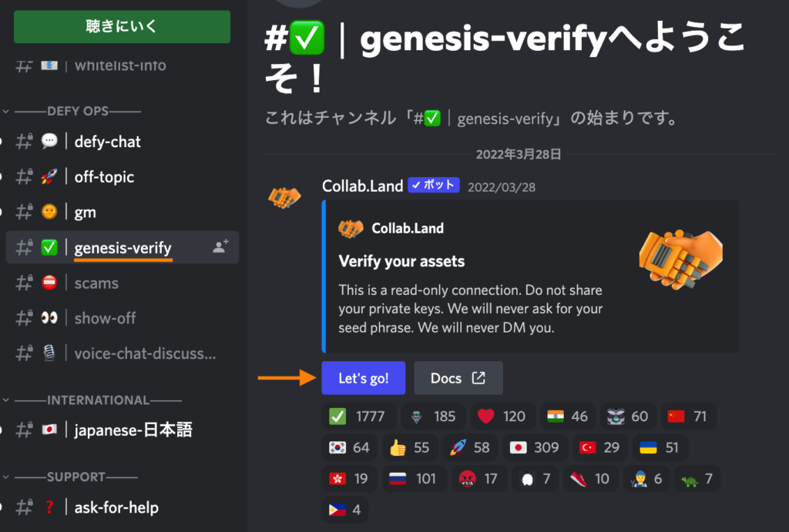Toggle the green checkmark reaction 1777
Image resolution: width=789 pixels, height=532 pixels.
358,417
